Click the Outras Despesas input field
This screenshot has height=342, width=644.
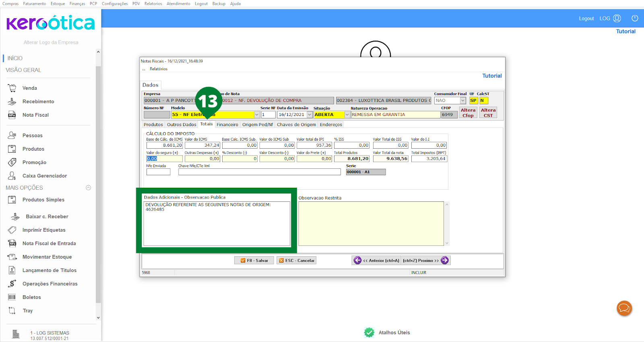(202, 159)
